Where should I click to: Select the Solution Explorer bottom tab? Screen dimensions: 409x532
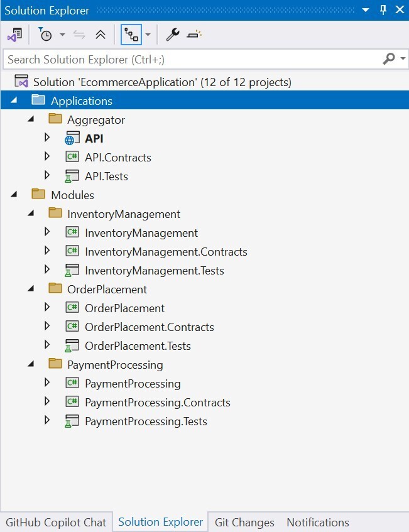pyautogui.click(x=160, y=522)
